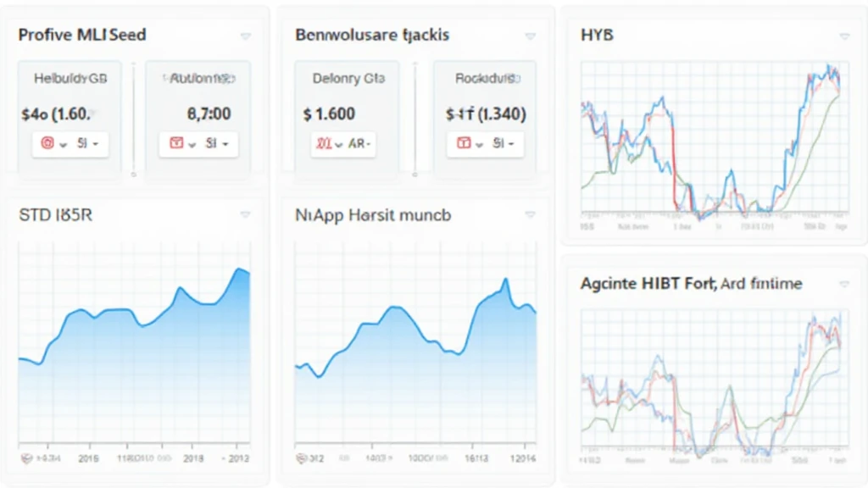
Task: Click chevron beside red icon in Delonry Gla card
Action: point(338,145)
